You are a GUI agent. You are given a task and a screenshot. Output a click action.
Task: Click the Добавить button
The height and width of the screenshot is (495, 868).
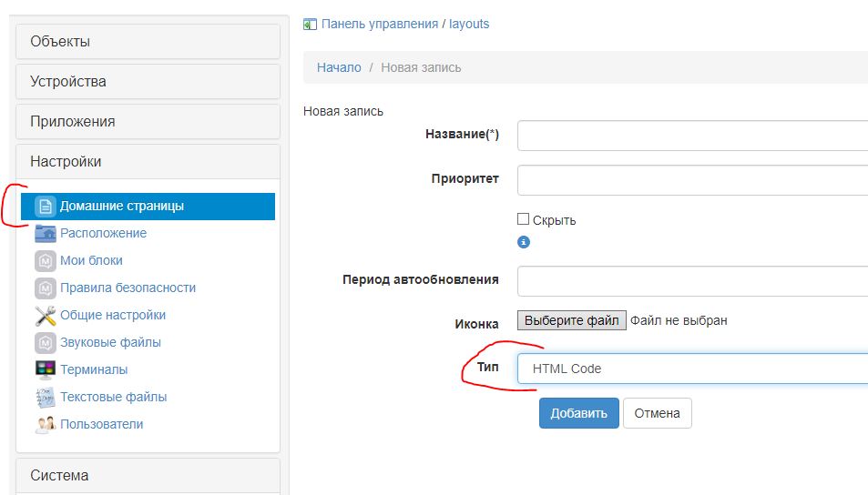pyautogui.click(x=579, y=413)
